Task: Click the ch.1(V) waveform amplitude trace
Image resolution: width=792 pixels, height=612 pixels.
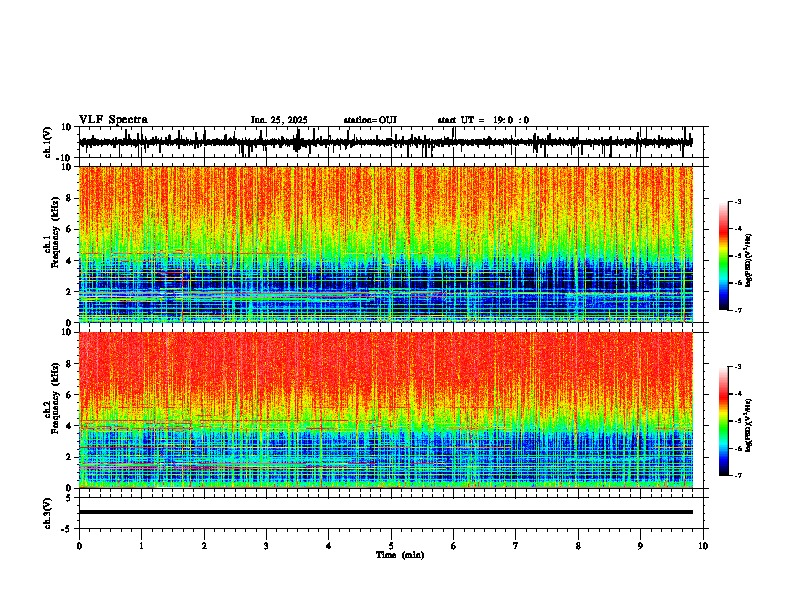Action: click(385, 142)
